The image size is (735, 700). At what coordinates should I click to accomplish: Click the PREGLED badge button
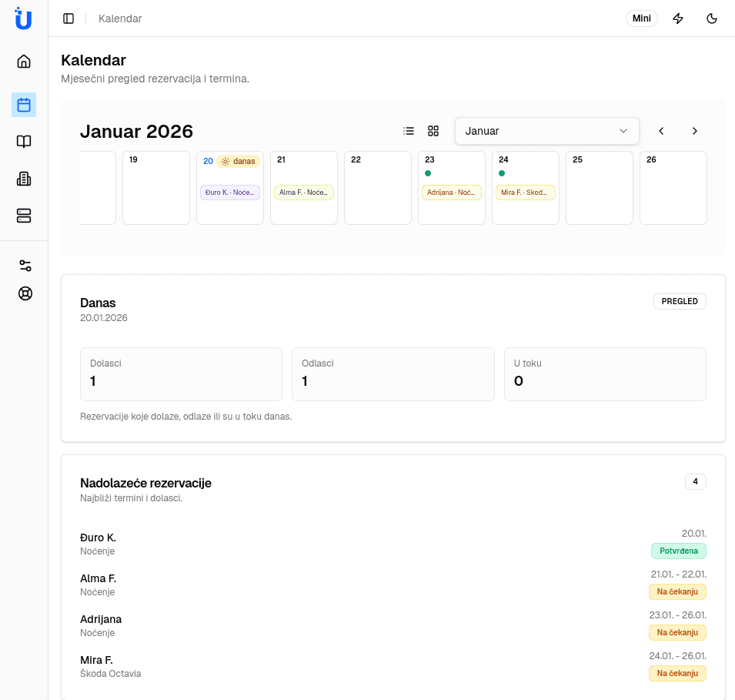point(680,301)
